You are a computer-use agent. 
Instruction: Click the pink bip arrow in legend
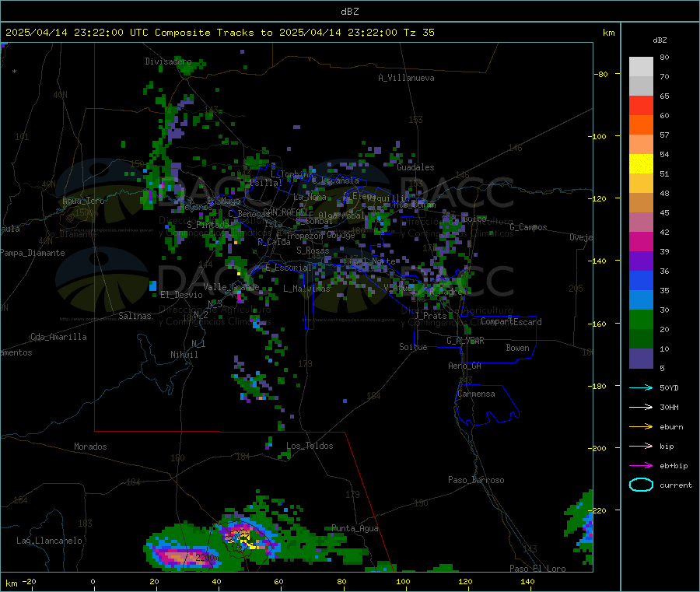pyautogui.click(x=641, y=446)
